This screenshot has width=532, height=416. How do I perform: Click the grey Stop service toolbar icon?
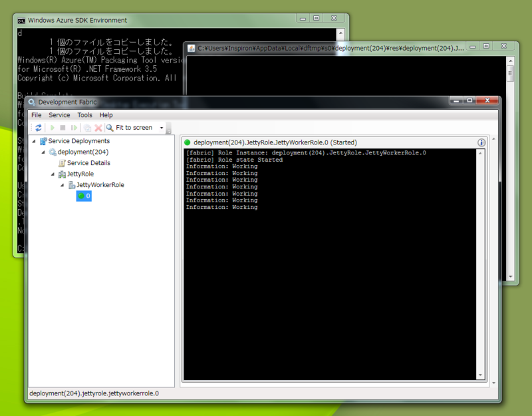pyautogui.click(x=63, y=128)
